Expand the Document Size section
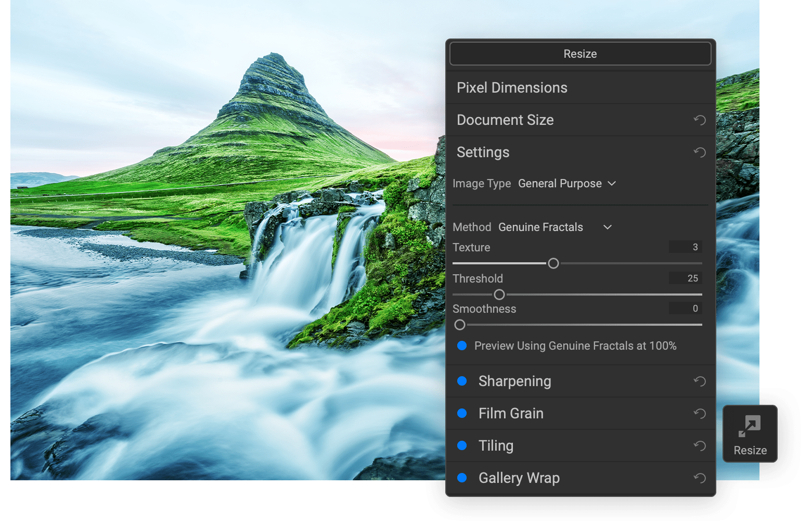This screenshot has height=524, width=812. 505,120
